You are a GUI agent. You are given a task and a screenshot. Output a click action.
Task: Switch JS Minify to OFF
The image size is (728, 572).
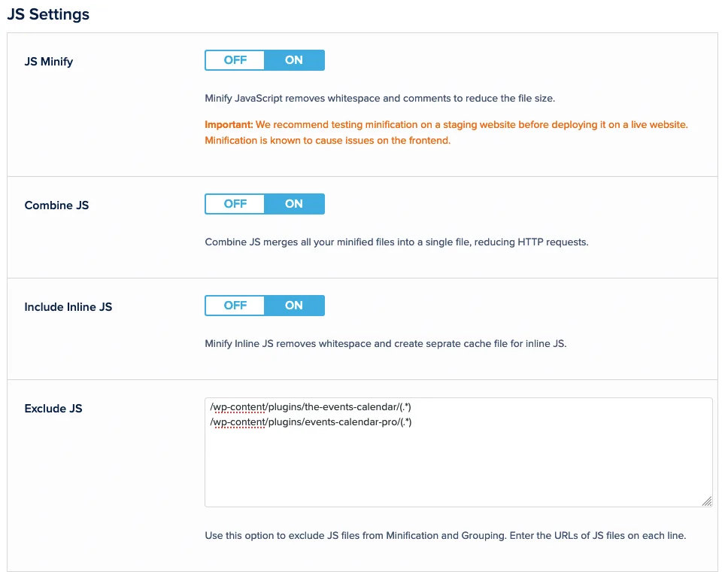point(235,60)
